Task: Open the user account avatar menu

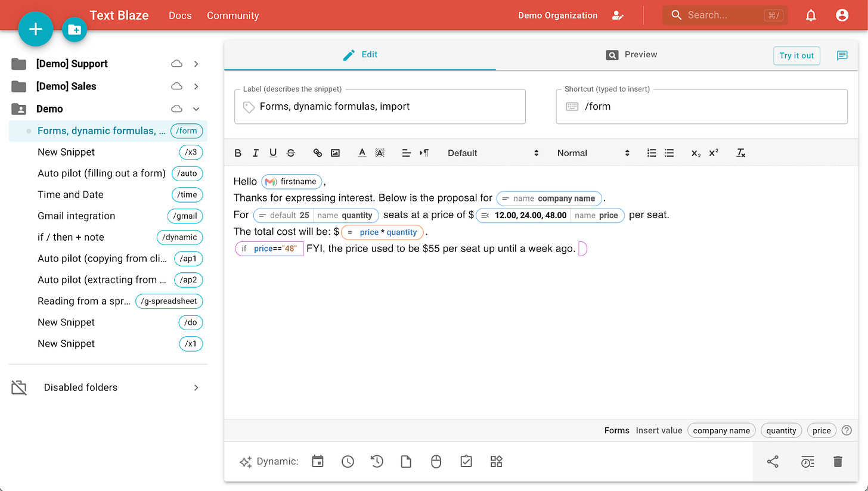Action: tap(842, 15)
